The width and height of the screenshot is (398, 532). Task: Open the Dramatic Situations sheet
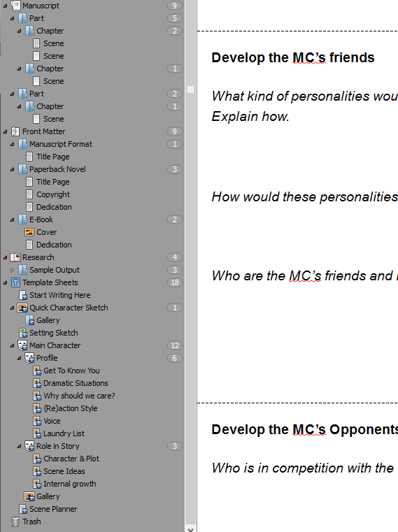coord(76,383)
